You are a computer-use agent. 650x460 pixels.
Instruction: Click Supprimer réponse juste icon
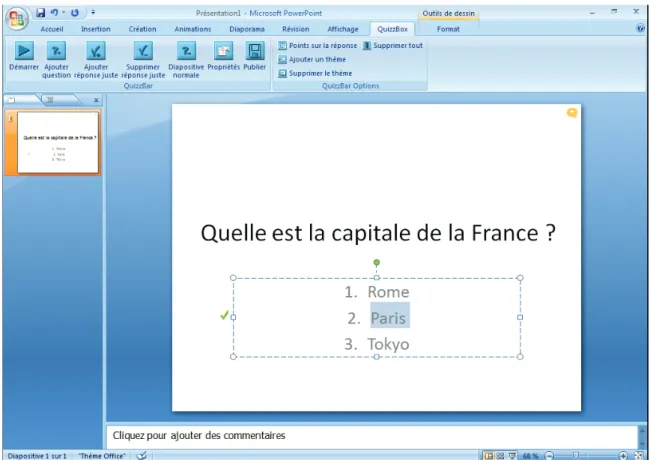[x=143, y=51]
